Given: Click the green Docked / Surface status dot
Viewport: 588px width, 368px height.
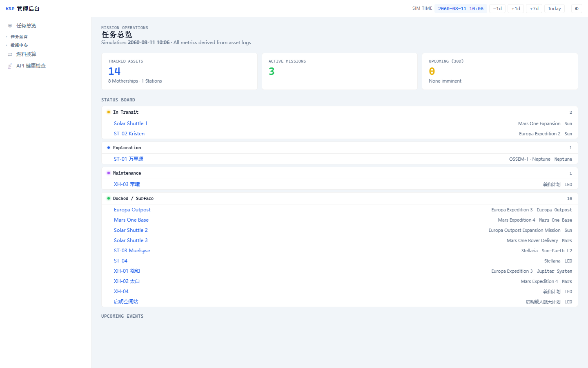Looking at the screenshot, I should 109,198.
